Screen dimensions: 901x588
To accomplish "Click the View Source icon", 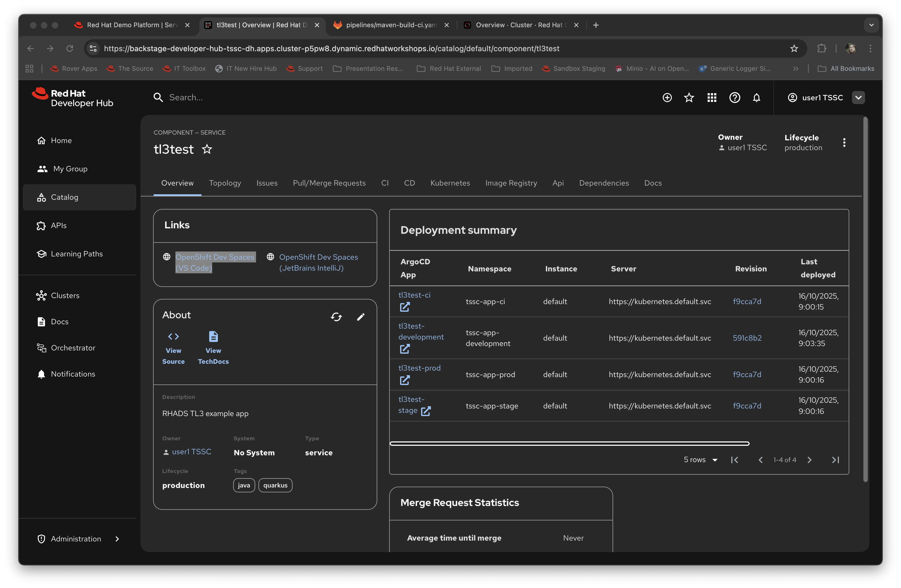I will [173, 336].
